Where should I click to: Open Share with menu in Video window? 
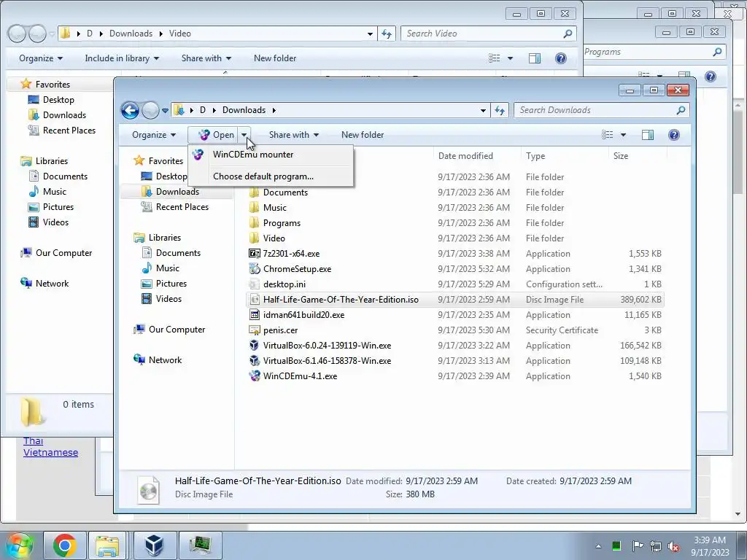click(x=206, y=58)
